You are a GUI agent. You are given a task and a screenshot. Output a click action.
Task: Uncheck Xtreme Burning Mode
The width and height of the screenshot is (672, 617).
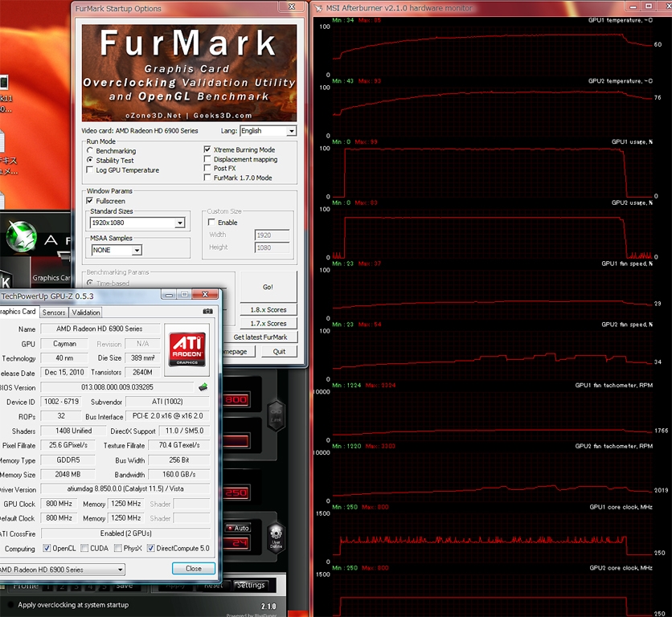pyautogui.click(x=207, y=149)
